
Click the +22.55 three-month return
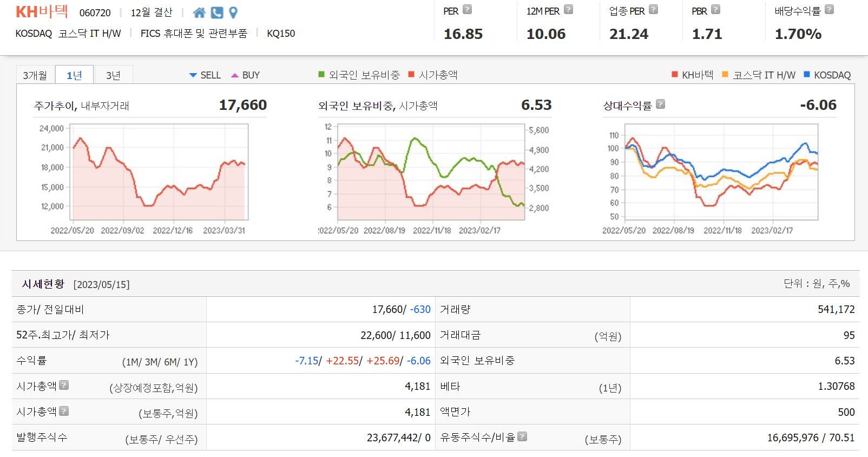point(343,361)
